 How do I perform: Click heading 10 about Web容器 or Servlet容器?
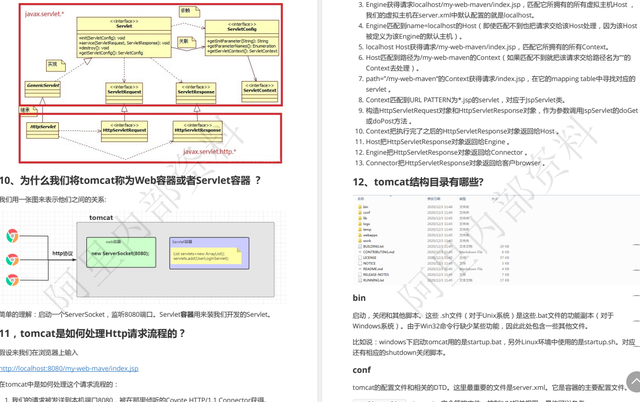[130, 180]
